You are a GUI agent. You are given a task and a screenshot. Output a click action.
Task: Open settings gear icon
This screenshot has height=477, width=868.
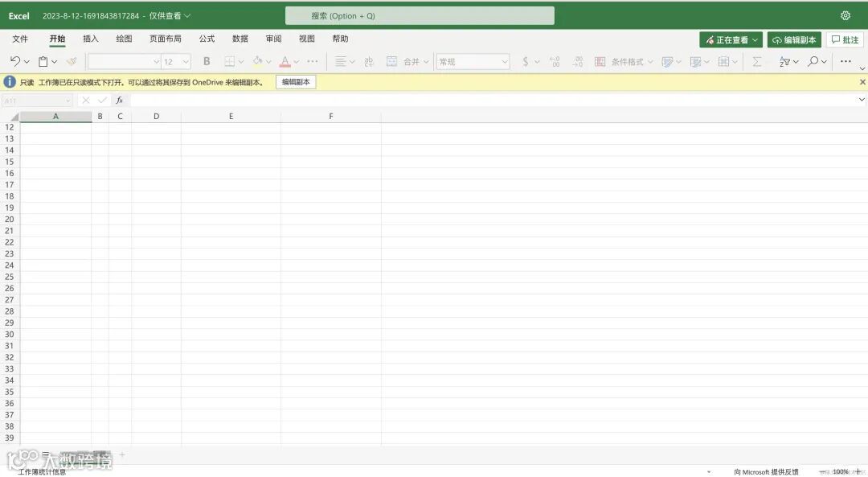pyautogui.click(x=845, y=15)
